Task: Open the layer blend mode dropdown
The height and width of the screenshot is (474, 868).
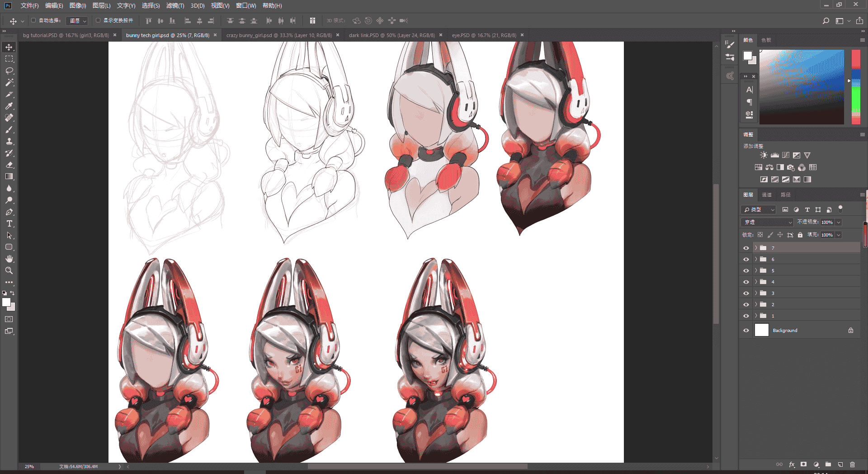Action: [x=767, y=222]
